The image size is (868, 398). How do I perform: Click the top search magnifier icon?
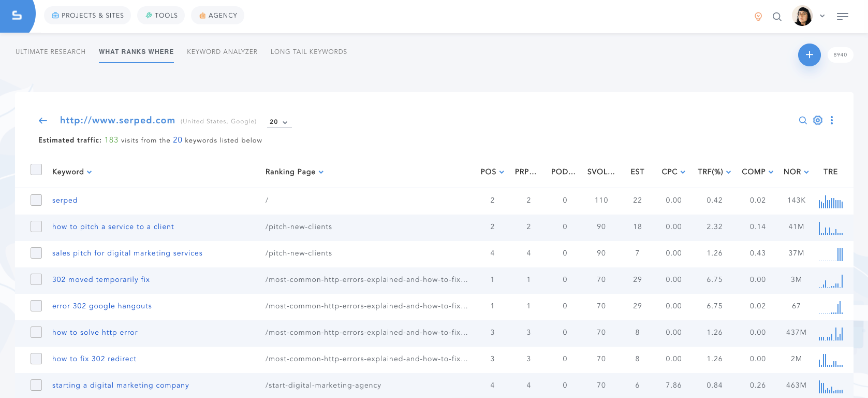point(777,17)
